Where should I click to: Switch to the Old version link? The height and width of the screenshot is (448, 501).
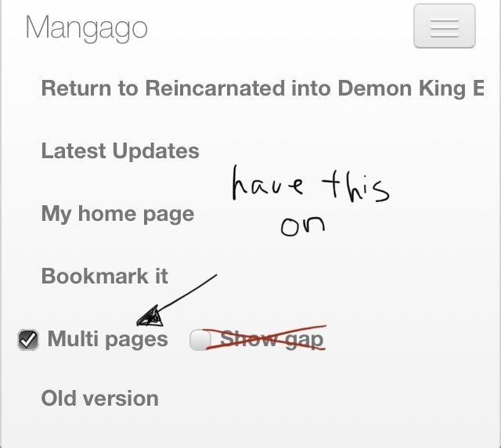tap(99, 399)
